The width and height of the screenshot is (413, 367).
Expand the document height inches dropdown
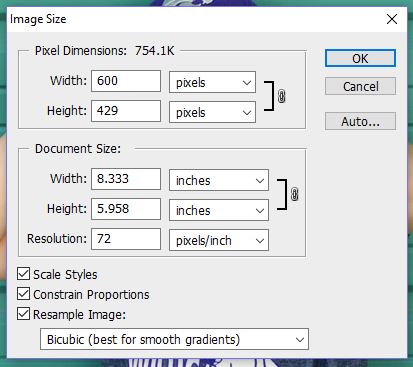[x=219, y=210]
